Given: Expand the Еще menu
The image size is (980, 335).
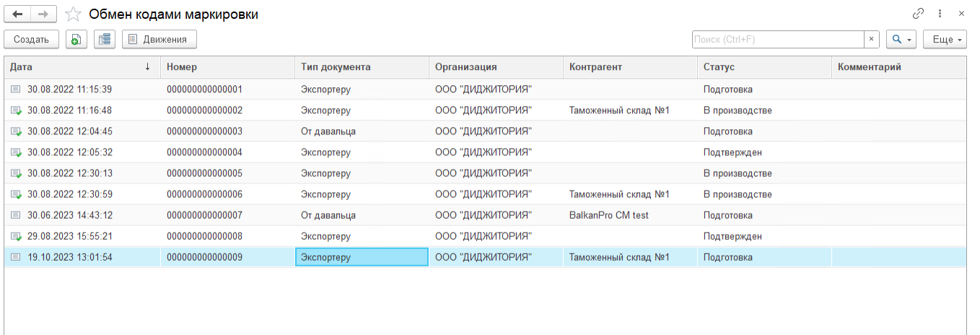Looking at the screenshot, I should (x=945, y=40).
